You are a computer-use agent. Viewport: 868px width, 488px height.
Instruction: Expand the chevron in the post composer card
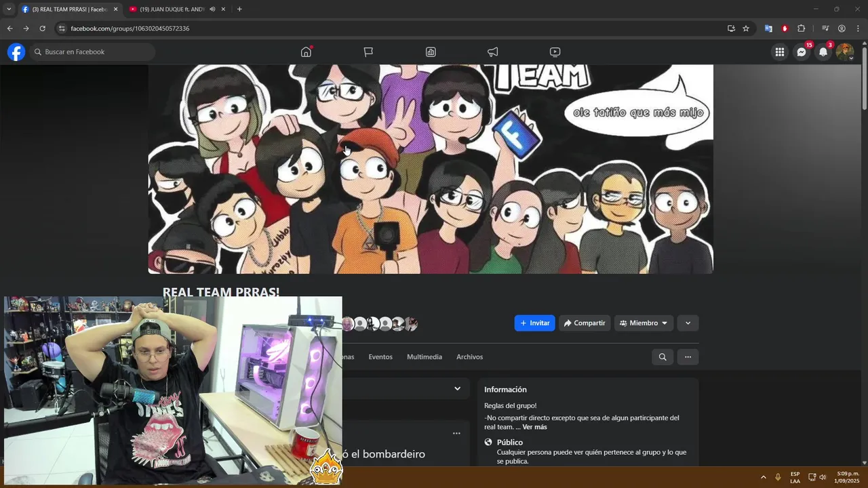[x=457, y=388]
